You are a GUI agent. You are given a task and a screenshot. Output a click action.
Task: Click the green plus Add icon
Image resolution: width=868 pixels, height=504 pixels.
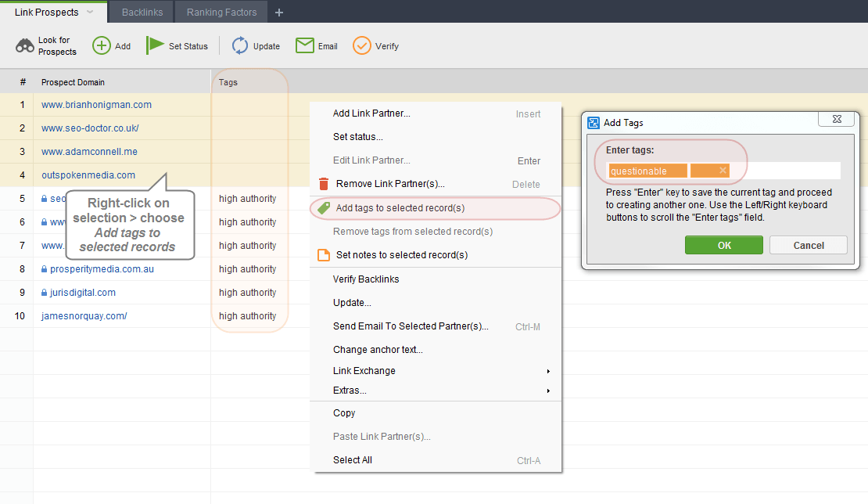coord(102,45)
